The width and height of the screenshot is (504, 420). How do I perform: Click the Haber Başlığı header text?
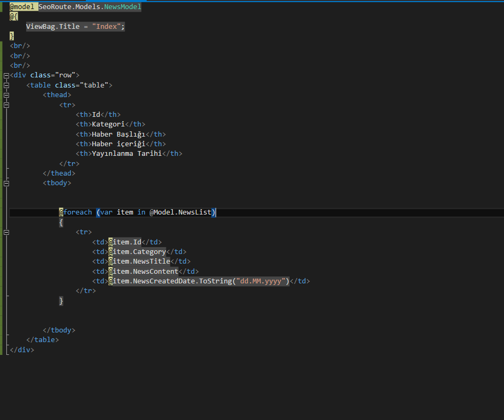118,134
